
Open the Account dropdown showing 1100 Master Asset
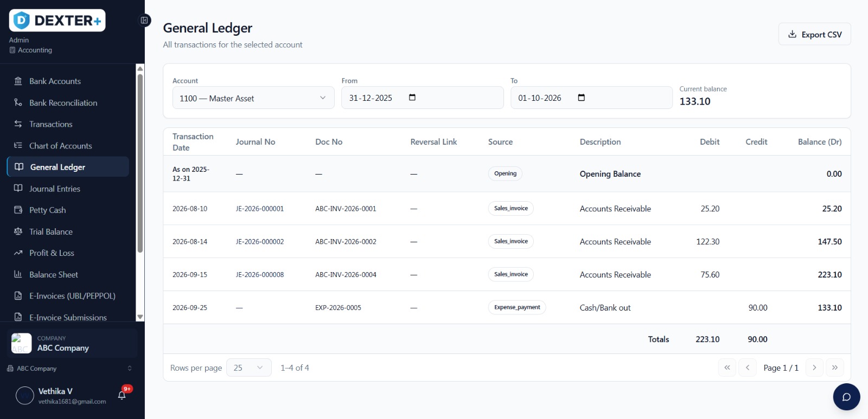tap(253, 98)
